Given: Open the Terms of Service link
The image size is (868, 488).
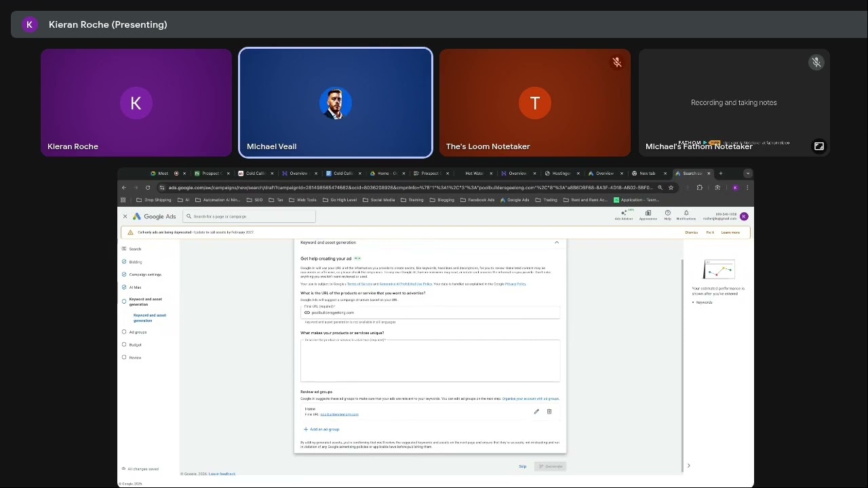Looking at the screenshot, I should (x=358, y=284).
